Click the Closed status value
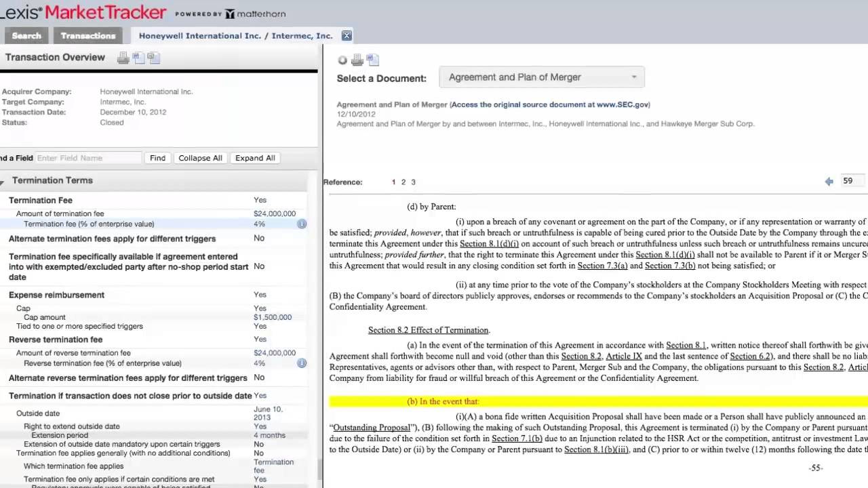The image size is (868, 488). pos(112,123)
